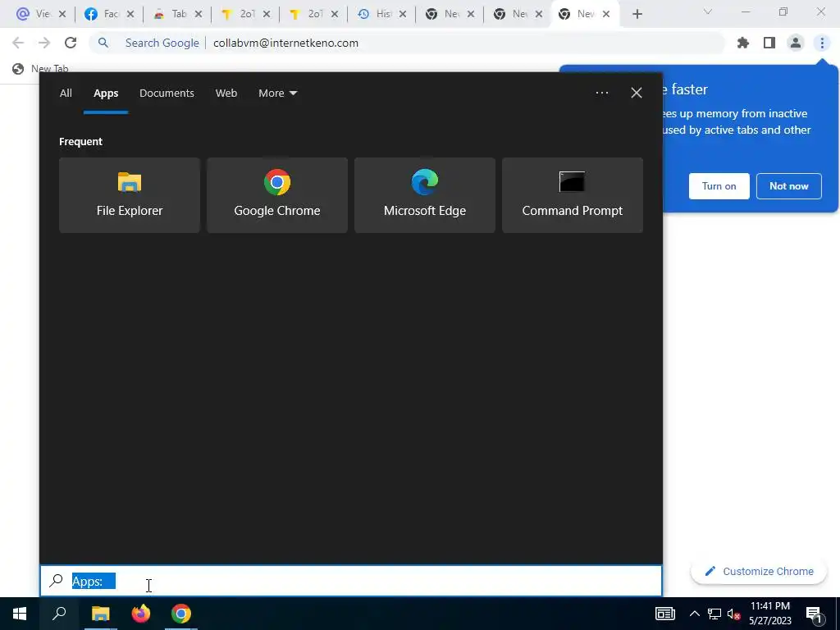Click Turn on in memory saver popup

(x=719, y=186)
